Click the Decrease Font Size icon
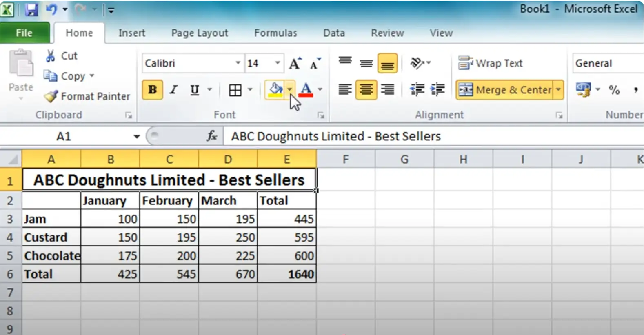Image resolution: width=644 pixels, height=335 pixels. click(315, 64)
